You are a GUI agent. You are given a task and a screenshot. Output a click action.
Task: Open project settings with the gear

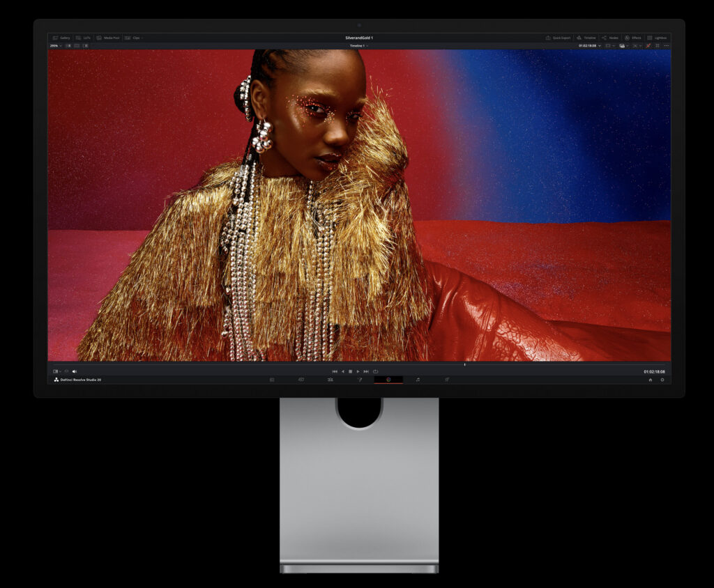tap(663, 381)
